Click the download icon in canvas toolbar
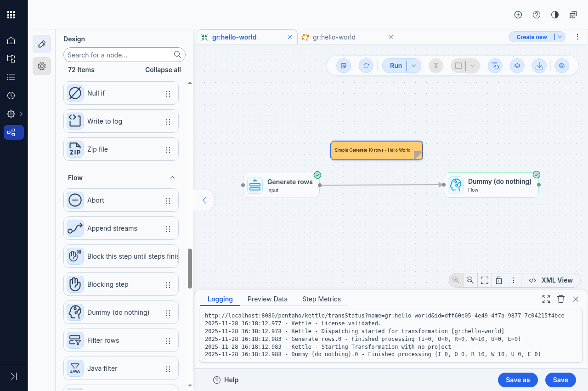Screen dimensions: 588x391 (539, 66)
